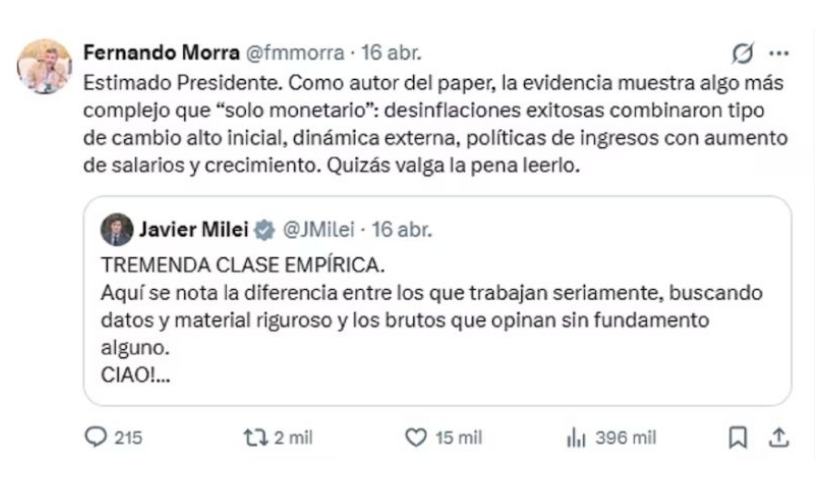Click the 16 abr. date beside @JMilei
Viewport: 815px width, 495px height.
pyautogui.click(x=402, y=229)
